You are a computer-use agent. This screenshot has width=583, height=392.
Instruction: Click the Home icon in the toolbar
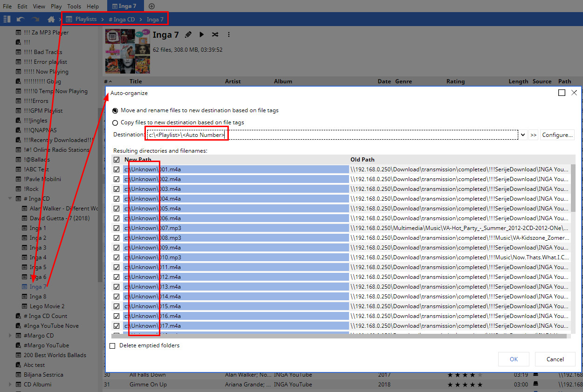coord(51,19)
